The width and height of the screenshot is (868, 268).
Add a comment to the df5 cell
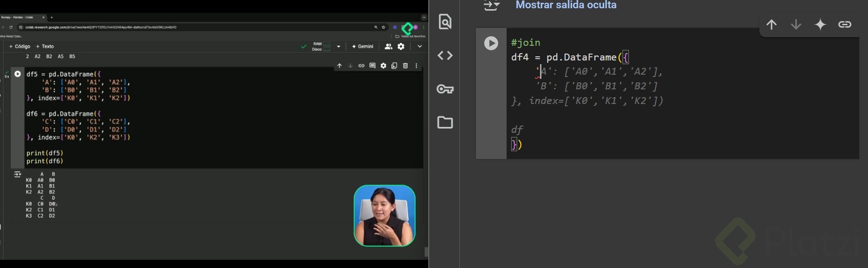[x=372, y=66]
